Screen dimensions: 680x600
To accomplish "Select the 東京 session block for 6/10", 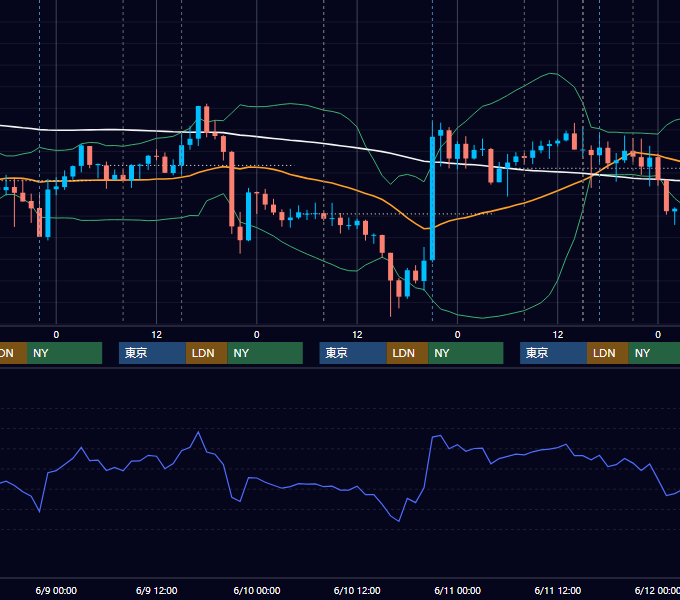I will (353, 353).
